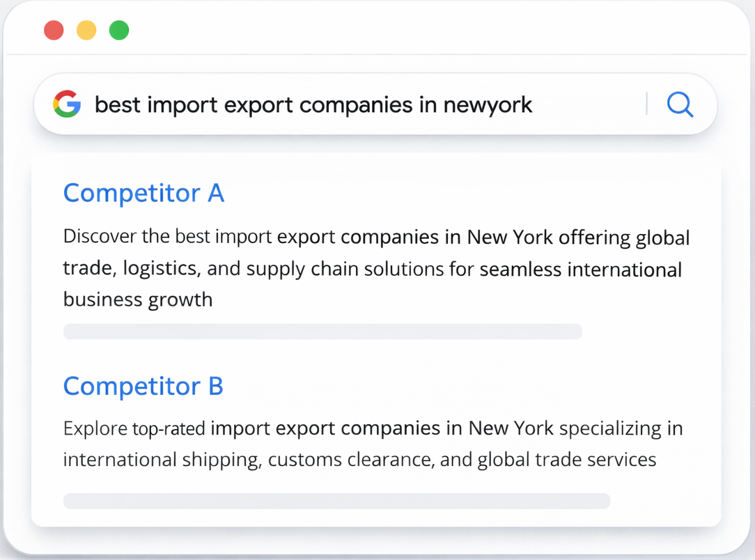Click gray placeholder bar below Competitor A
755x560 pixels.
pyautogui.click(x=322, y=332)
